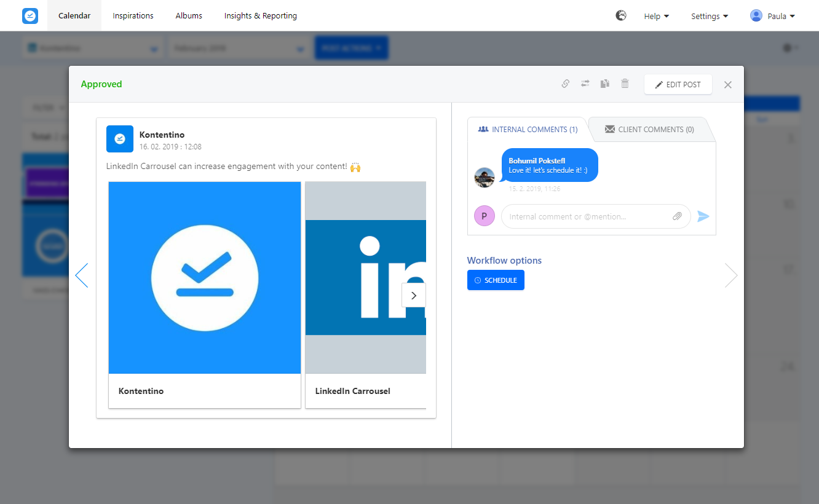The width and height of the screenshot is (819, 504).
Task: Go to the Inspirations tab
Action: pyautogui.click(x=133, y=16)
